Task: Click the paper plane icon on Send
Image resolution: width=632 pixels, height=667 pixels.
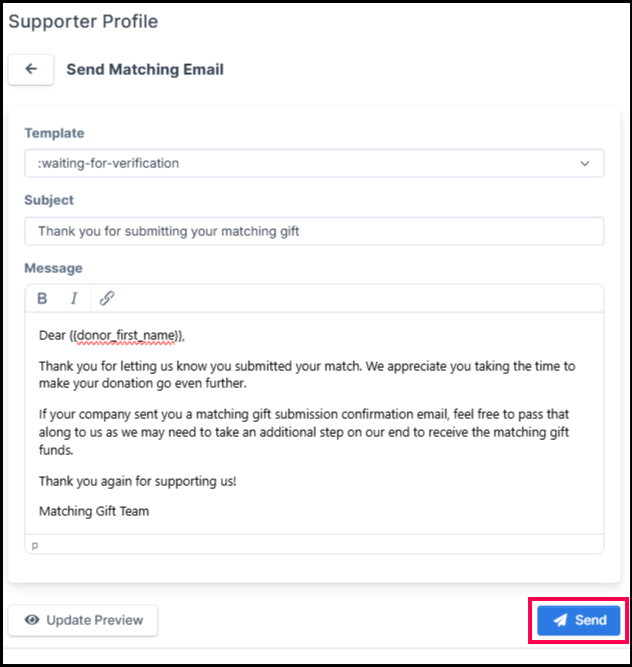Action: (x=560, y=620)
